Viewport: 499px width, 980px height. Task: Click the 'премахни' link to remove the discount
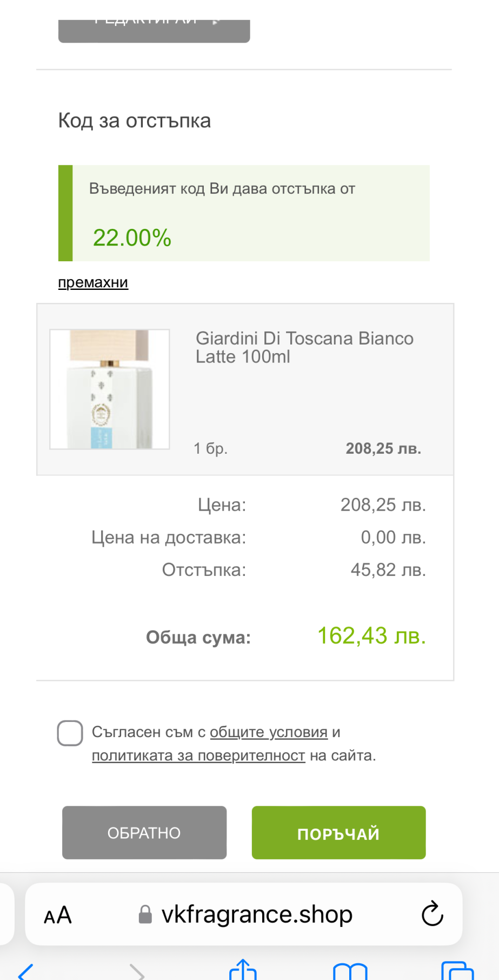pyautogui.click(x=93, y=282)
